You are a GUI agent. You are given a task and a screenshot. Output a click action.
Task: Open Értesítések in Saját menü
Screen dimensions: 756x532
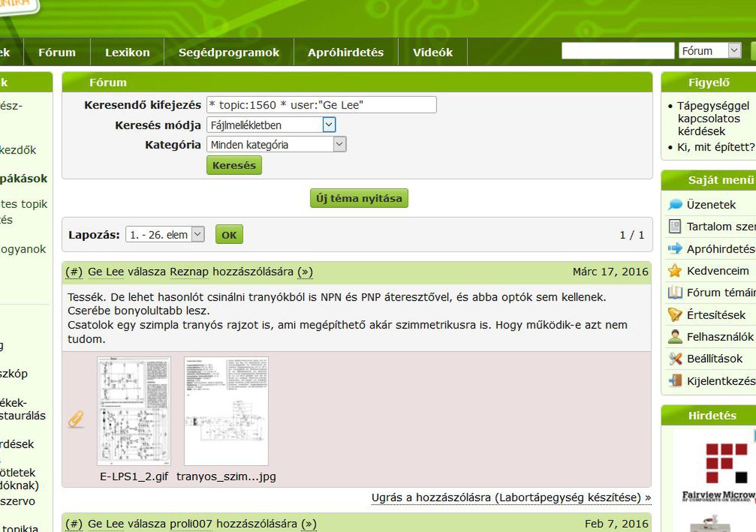[716, 315]
